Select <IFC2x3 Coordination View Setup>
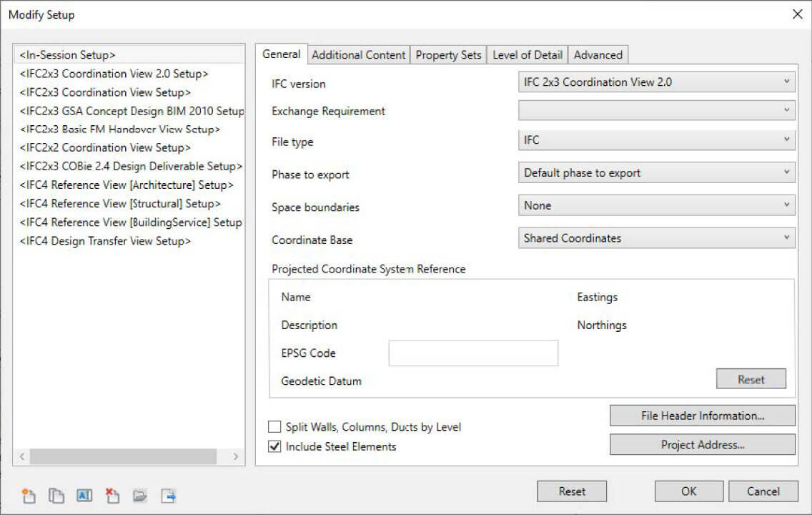The image size is (812, 515). (129, 92)
